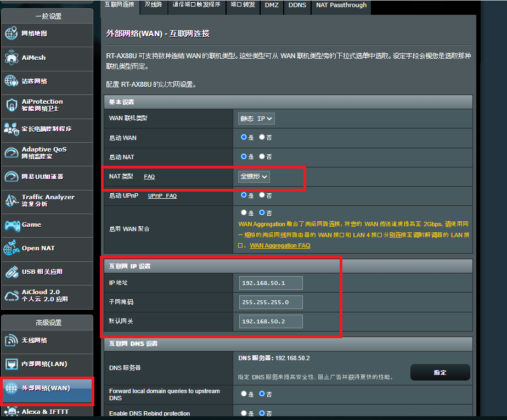Click the USB 相关应用 icon
Image resolution: width=507 pixels, height=420 pixels.
pos(12,272)
